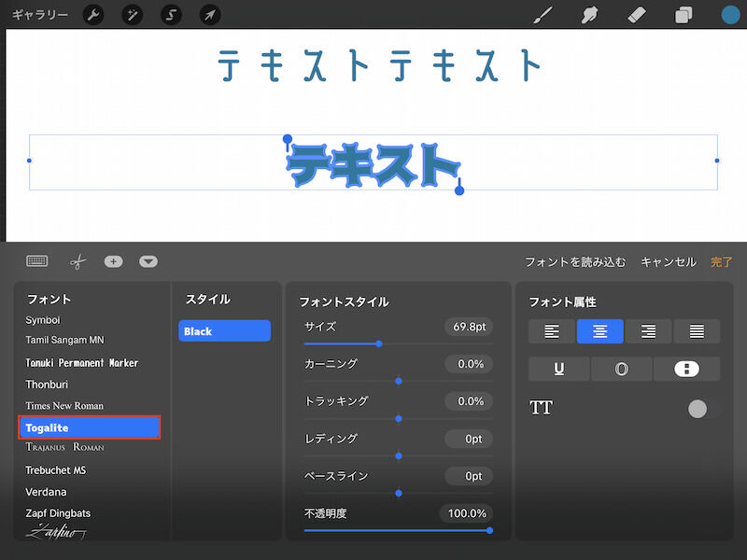
Task: Select the Eraser tool
Action: (637, 15)
